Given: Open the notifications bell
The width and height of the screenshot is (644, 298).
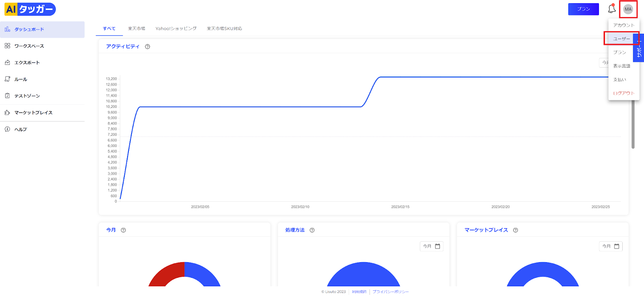Looking at the screenshot, I should click(x=612, y=9).
